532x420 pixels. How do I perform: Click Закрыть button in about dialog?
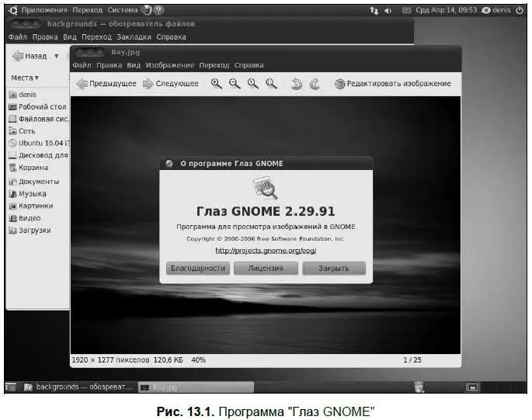point(334,269)
